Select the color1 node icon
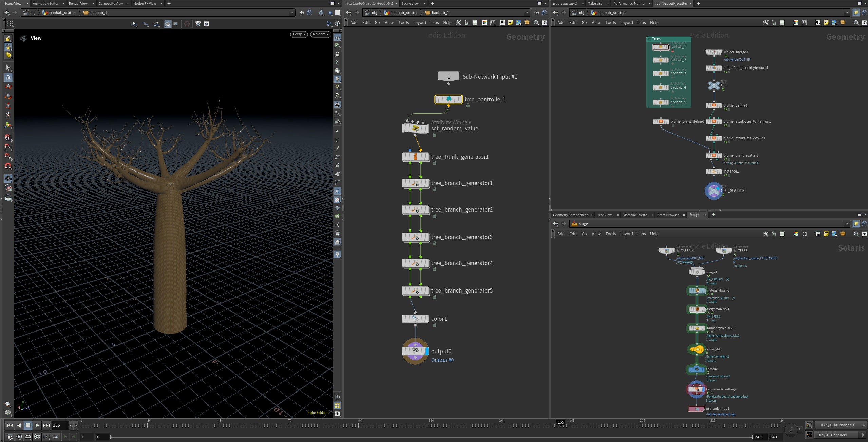The width and height of the screenshot is (868, 442). point(415,319)
